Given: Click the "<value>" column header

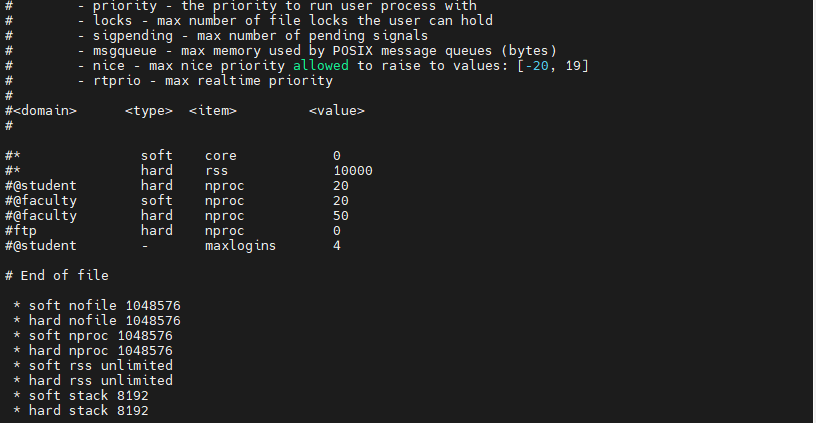Looking at the screenshot, I should point(337,111).
